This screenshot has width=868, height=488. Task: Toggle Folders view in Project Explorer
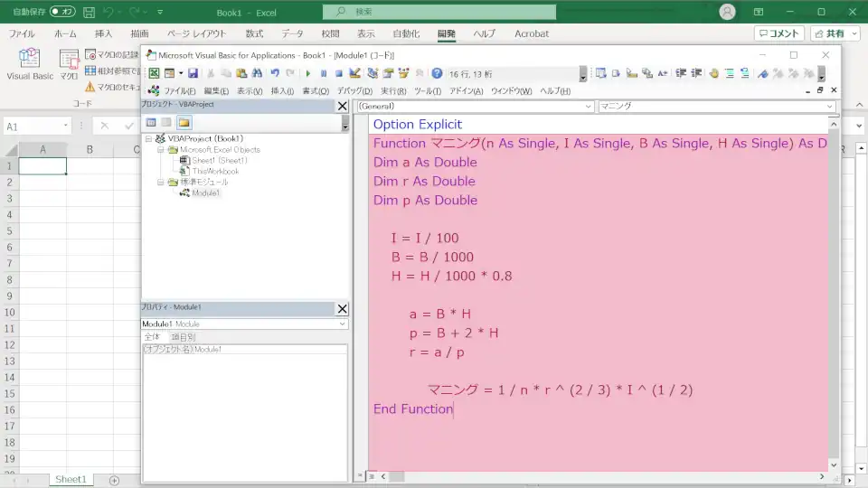pyautogui.click(x=184, y=122)
